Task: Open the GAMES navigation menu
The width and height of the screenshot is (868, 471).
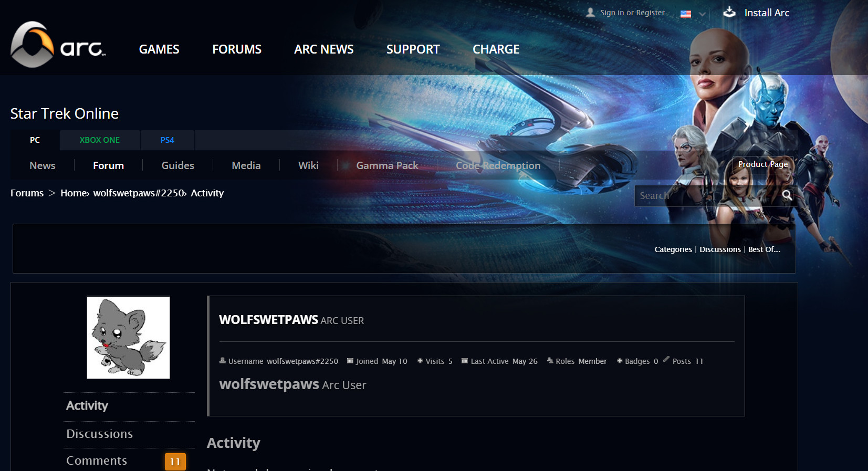Action: (x=159, y=49)
